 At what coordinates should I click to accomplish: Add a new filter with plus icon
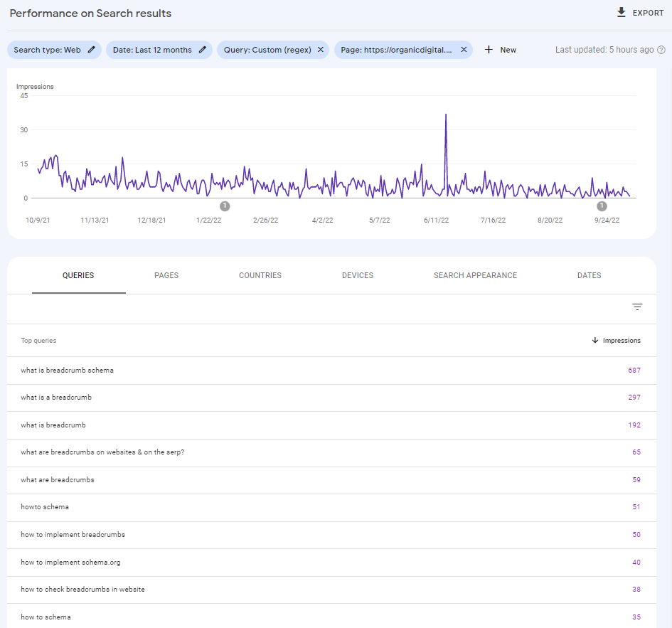click(489, 50)
